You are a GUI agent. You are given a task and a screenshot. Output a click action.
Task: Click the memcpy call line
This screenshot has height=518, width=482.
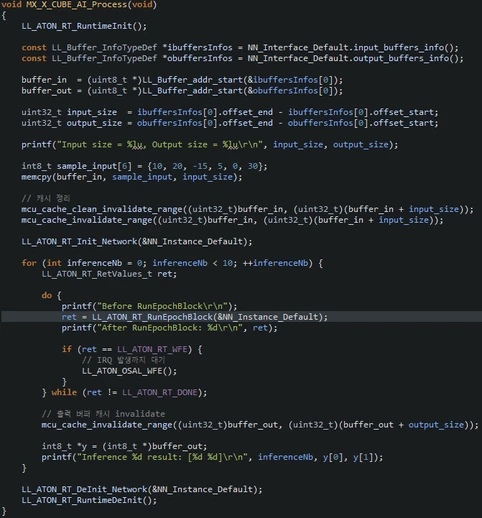click(132, 177)
